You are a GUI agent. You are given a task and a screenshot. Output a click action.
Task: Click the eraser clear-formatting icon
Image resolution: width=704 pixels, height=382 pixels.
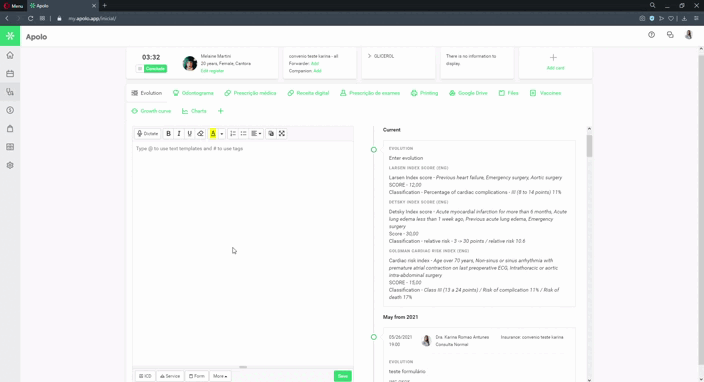point(200,133)
